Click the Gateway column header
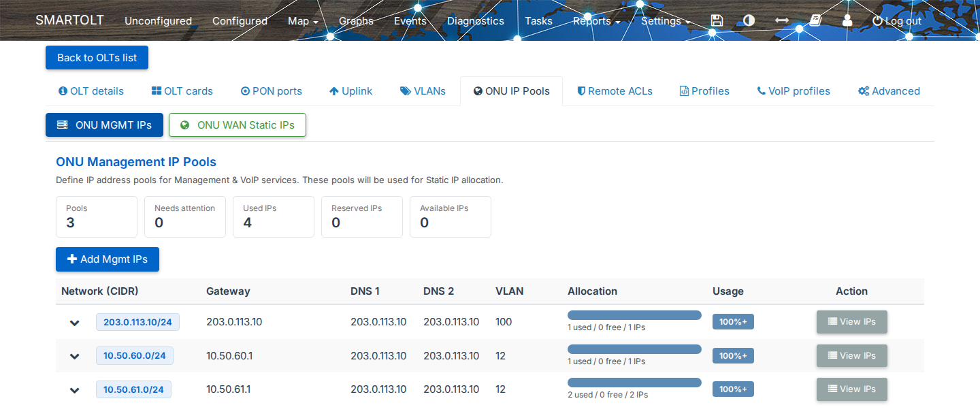 tap(228, 291)
